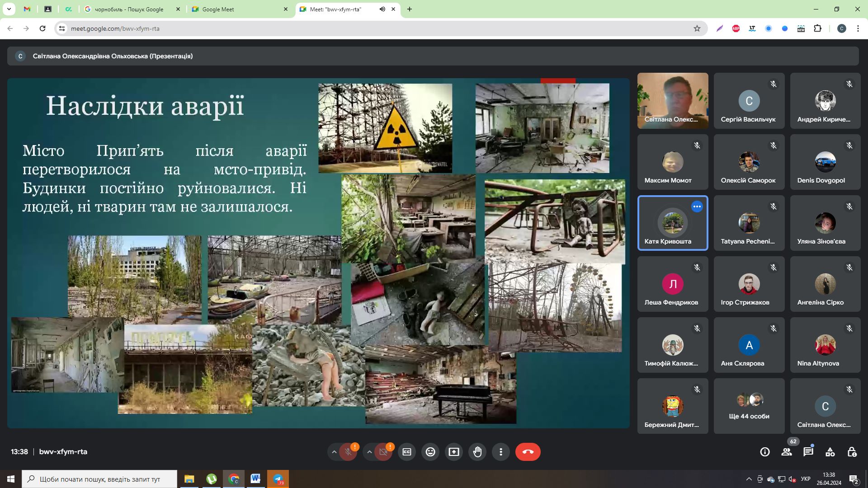Viewport: 868px width, 488px height.
Task: Open host controls lock icon
Action: click(x=852, y=452)
